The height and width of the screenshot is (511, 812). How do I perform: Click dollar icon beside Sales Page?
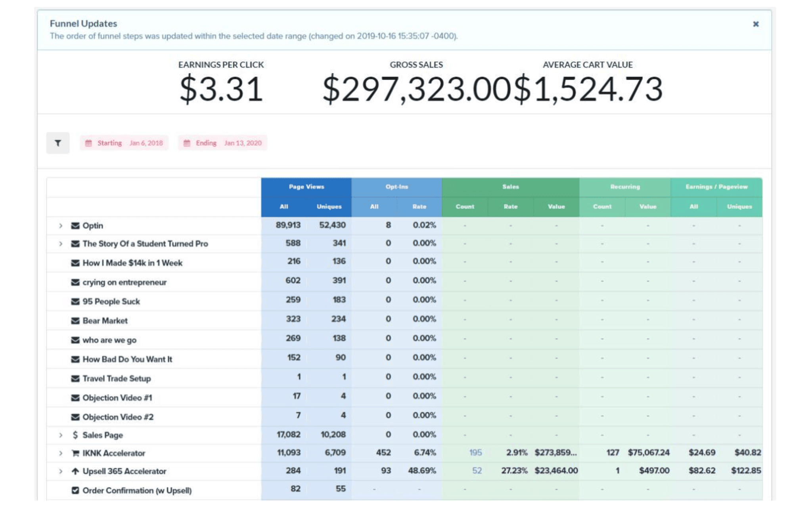pyautogui.click(x=75, y=435)
